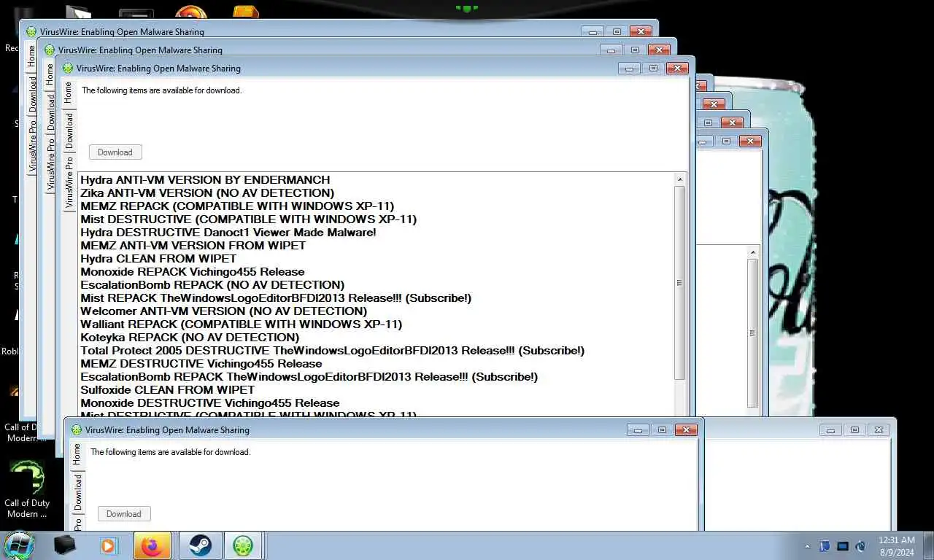
Task: Switch to Firefox on the taskbar
Action: pos(152,545)
